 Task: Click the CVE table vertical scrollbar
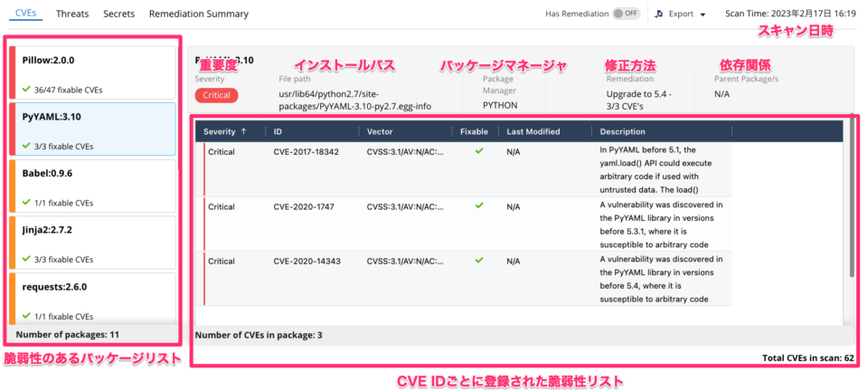tap(851, 196)
